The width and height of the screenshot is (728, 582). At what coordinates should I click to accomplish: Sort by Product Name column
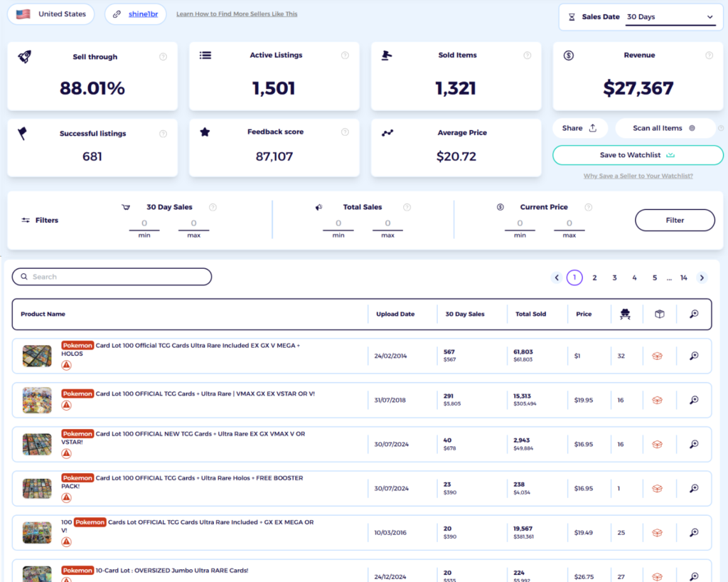tap(43, 314)
